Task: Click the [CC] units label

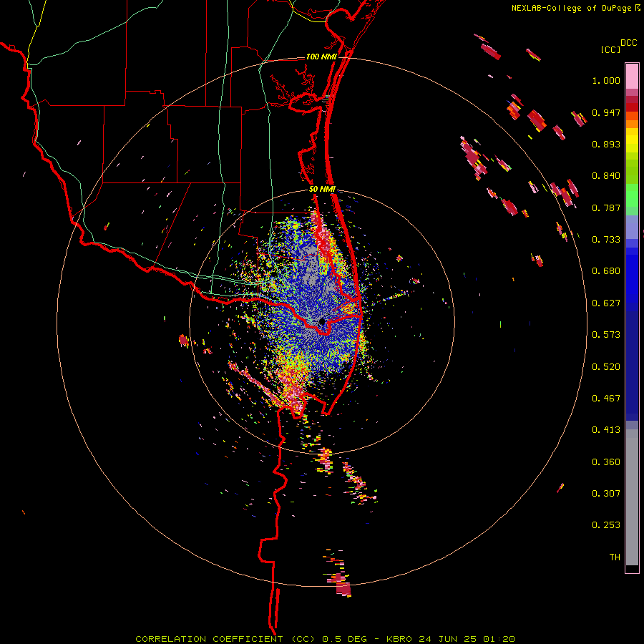Action: coord(610,49)
